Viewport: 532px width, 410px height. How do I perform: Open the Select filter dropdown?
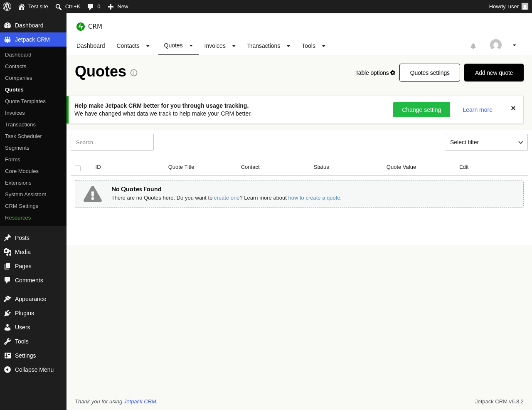(486, 142)
